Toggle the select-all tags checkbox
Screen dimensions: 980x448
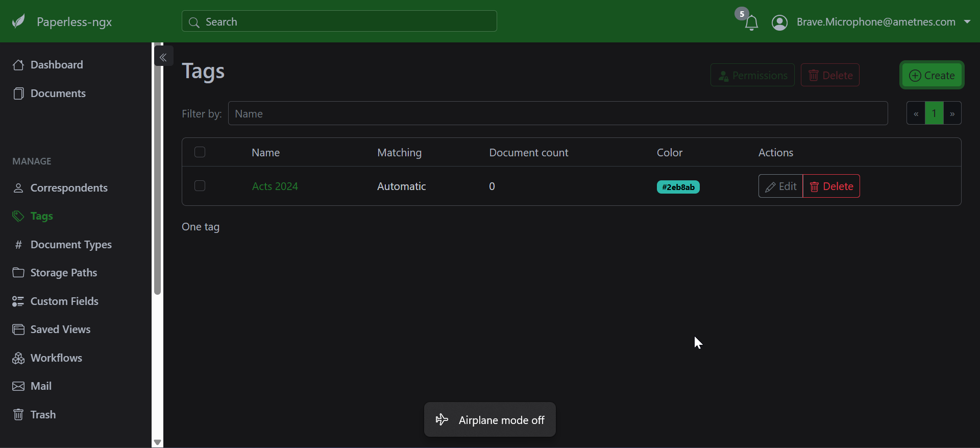(x=200, y=152)
